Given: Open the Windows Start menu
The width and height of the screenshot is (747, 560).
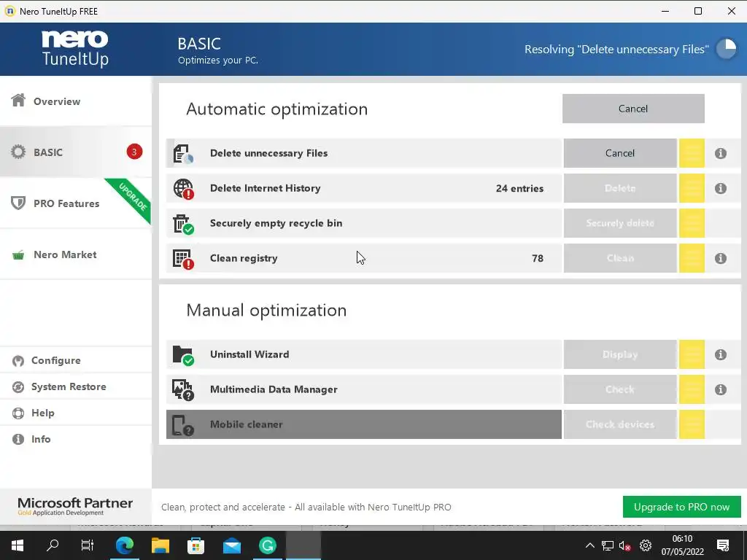Looking at the screenshot, I should [x=18, y=545].
